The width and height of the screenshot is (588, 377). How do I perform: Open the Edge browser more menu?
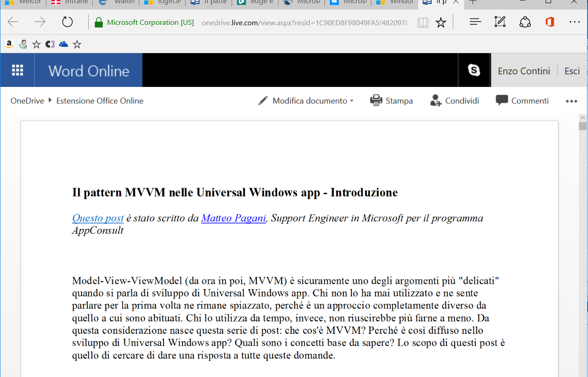pyautogui.click(x=574, y=22)
